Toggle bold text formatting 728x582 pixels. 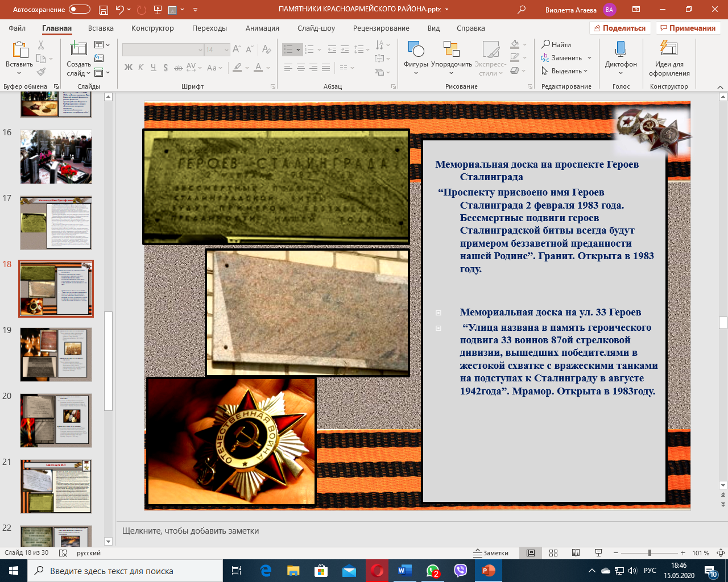click(129, 68)
